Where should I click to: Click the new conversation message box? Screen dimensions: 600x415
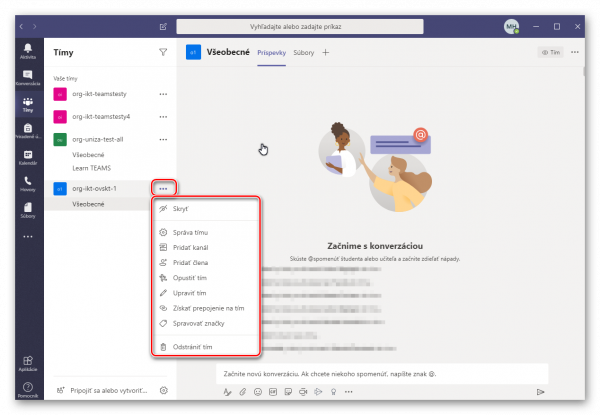[382, 374]
